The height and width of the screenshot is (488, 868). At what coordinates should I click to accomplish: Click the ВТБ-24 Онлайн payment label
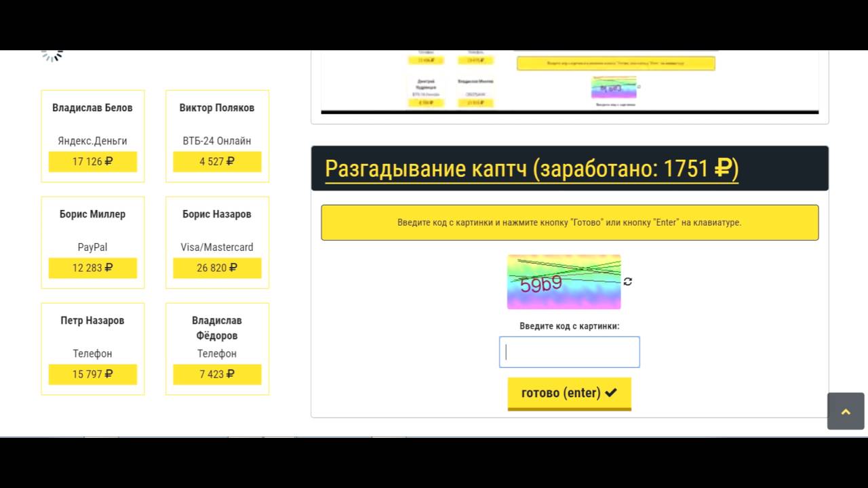point(217,141)
